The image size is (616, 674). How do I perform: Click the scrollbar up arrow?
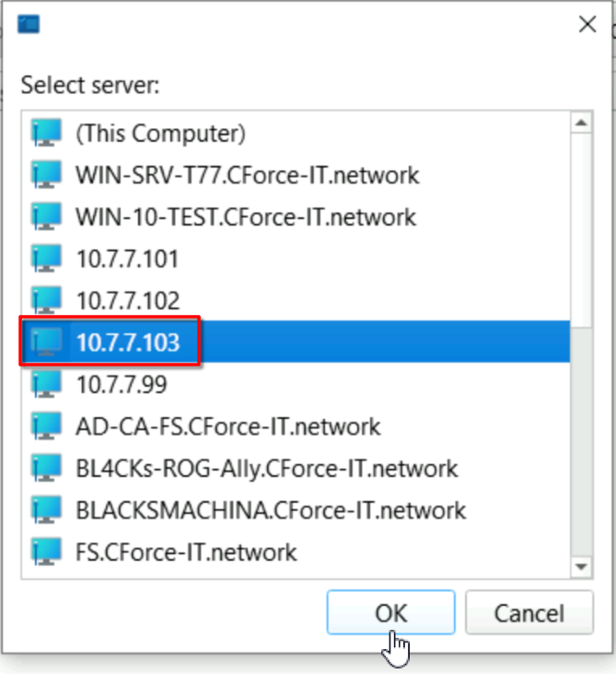[x=581, y=123]
